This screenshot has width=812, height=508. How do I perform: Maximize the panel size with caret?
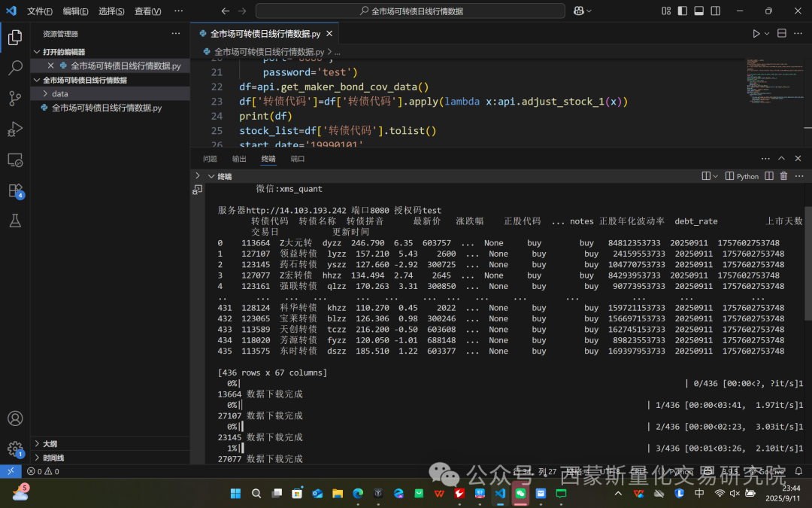click(x=781, y=159)
